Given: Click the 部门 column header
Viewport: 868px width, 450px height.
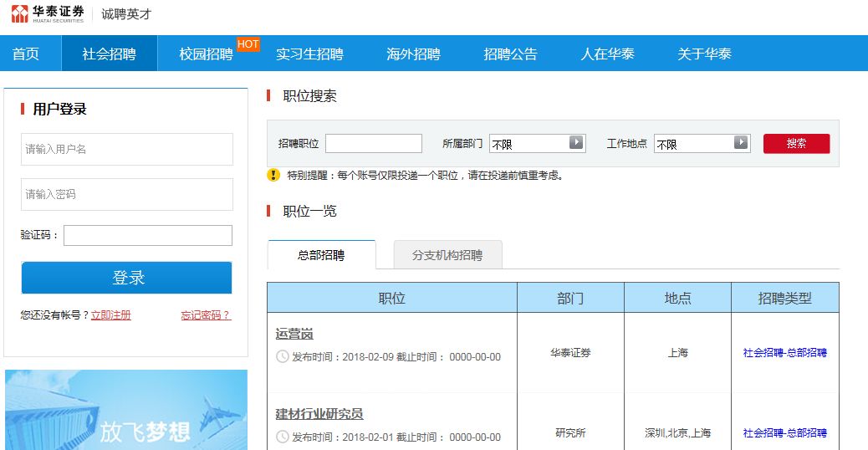Looking at the screenshot, I should [x=571, y=298].
